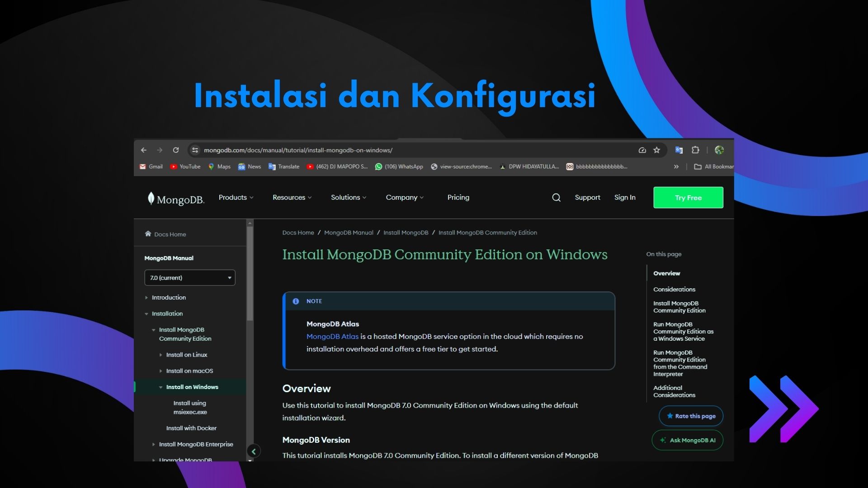Show more bookmarks chevron

point(676,167)
